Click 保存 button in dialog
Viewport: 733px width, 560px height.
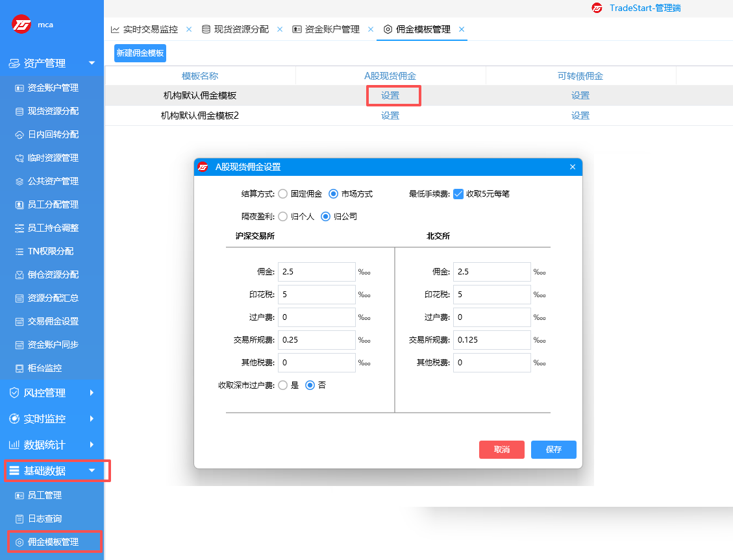(x=554, y=449)
